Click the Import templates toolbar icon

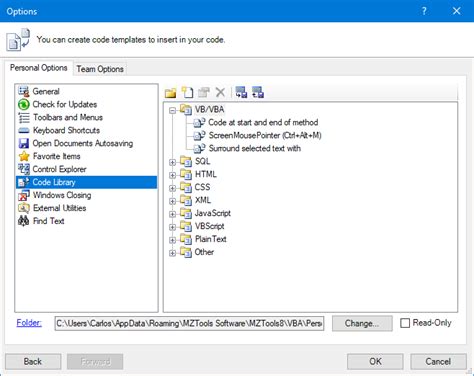[241, 92]
